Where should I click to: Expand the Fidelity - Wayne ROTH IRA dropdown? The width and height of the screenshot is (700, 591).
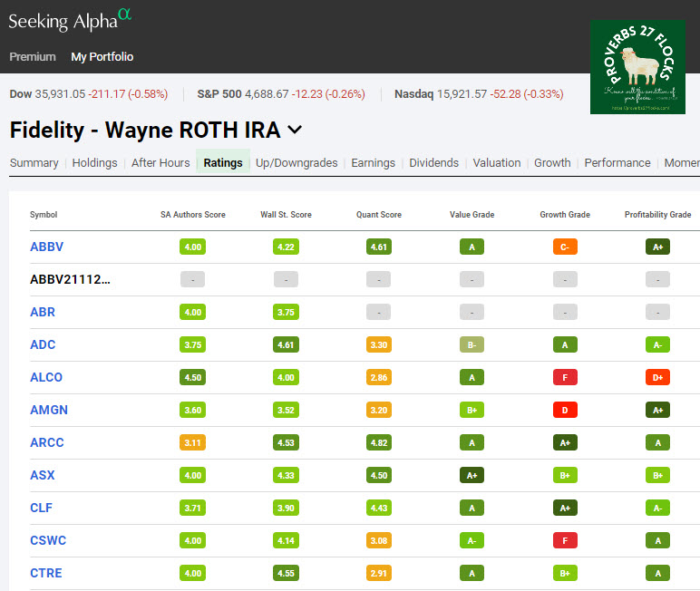tap(294, 130)
